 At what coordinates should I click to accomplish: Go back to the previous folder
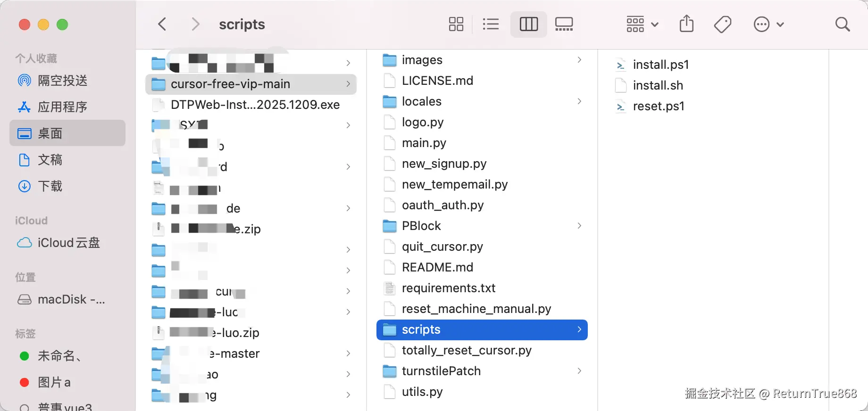pos(162,24)
